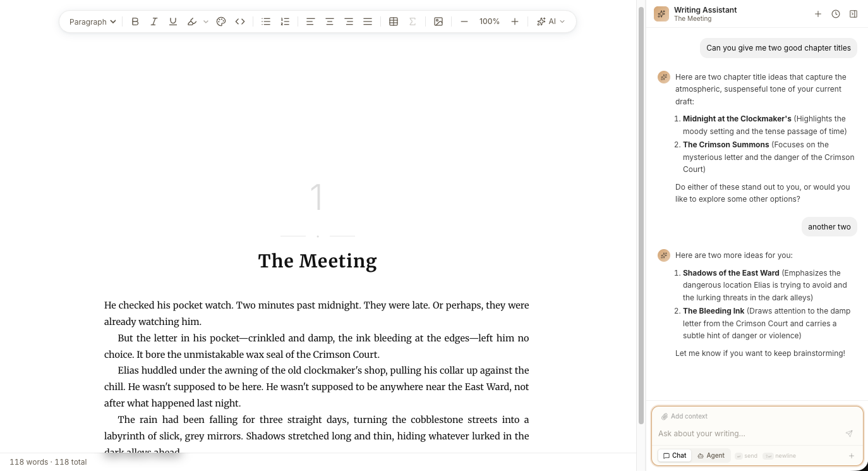Create a bulleted list
The width and height of the screenshot is (868, 471).
click(x=266, y=21)
